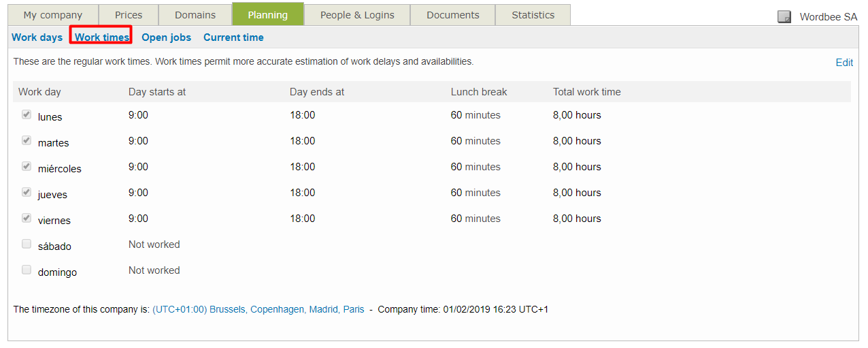The width and height of the screenshot is (868, 348).
Task: Open the Work days sub-page link
Action: click(x=37, y=37)
